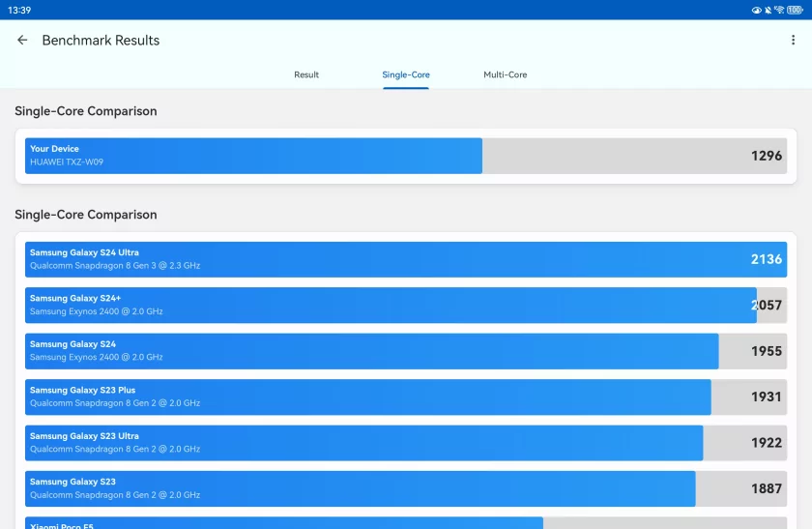Viewport: 812px width, 529px height.
Task: Switch to the Result tab
Action: pyautogui.click(x=306, y=74)
